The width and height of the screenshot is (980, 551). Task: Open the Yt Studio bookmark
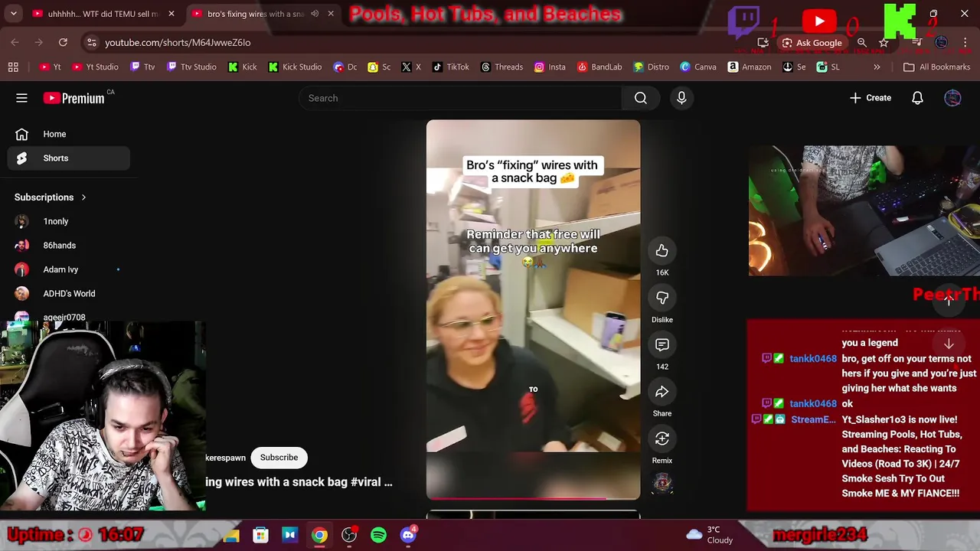pos(95,67)
